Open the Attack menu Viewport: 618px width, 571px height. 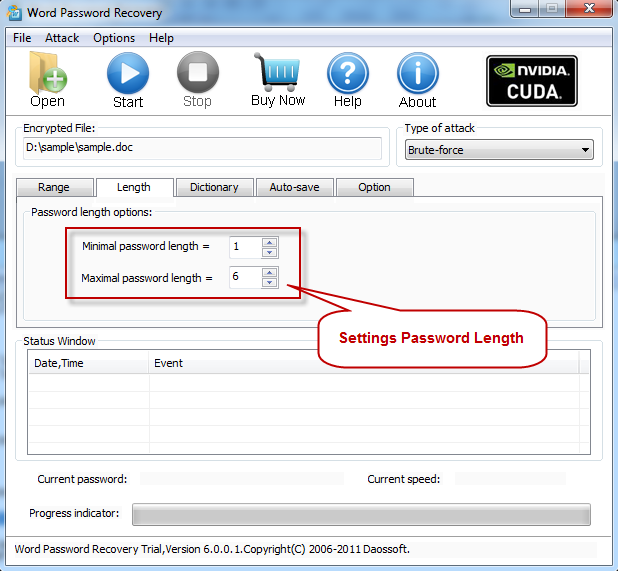pyautogui.click(x=62, y=38)
